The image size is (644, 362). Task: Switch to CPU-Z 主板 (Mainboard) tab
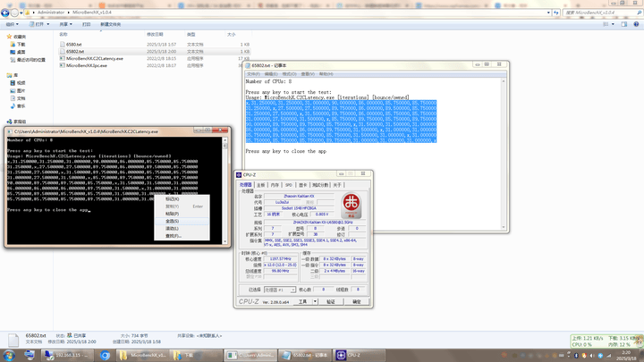point(261,185)
